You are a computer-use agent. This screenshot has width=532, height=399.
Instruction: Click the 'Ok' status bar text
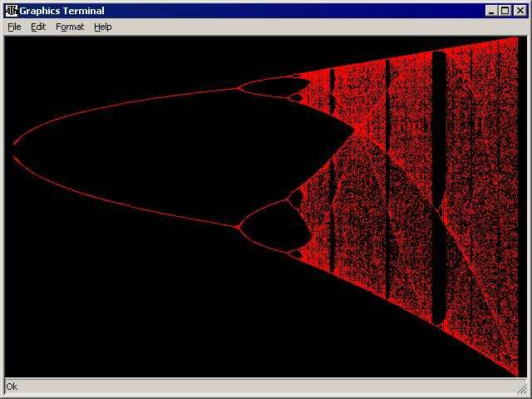point(12,387)
